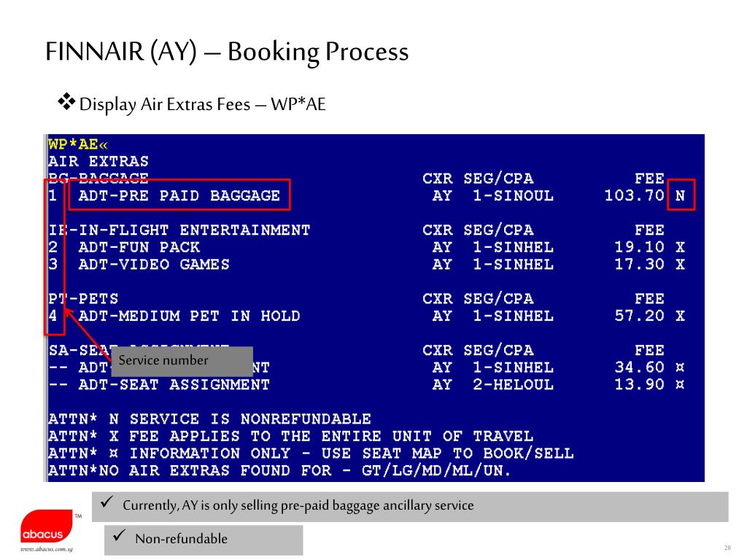The width and height of the screenshot is (747, 560).
Task: Click the yellow WP*AE command text
Action: click(78, 144)
